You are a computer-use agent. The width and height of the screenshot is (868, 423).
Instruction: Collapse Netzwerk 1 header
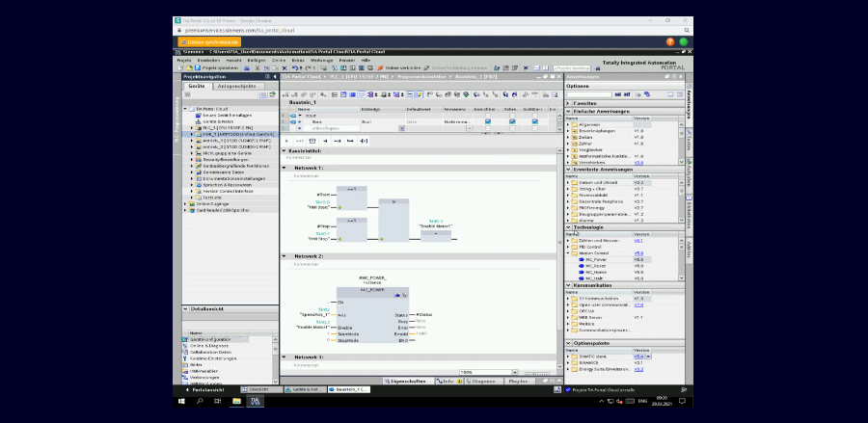[x=285, y=168]
